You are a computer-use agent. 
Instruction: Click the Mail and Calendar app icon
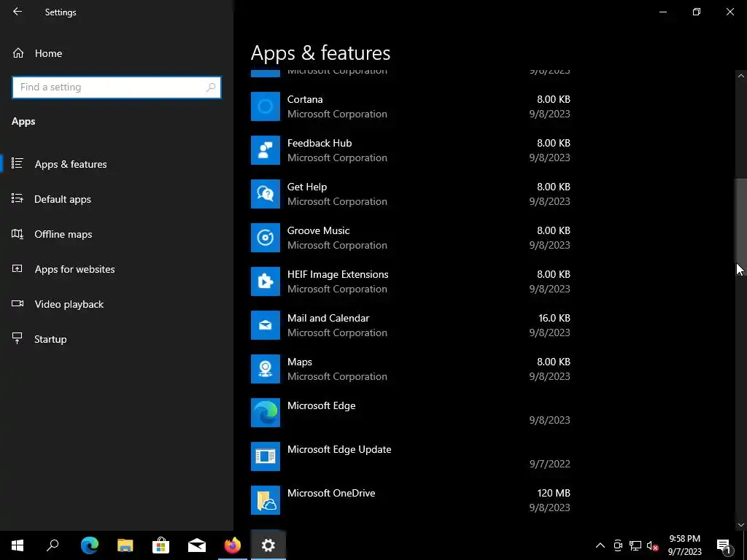pyautogui.click(x=266, y=325)
